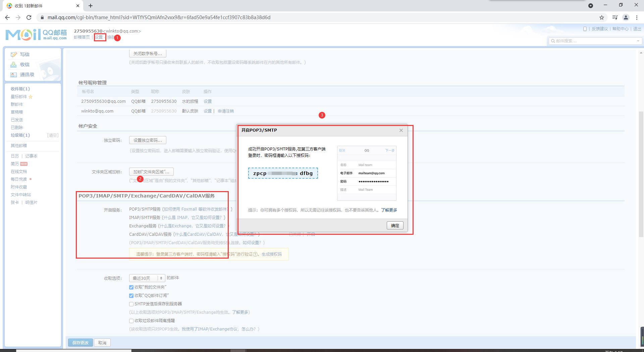The image size is (644, 352).
Task: Click the star icon beside 星标邮件
Action: (31, 97)
